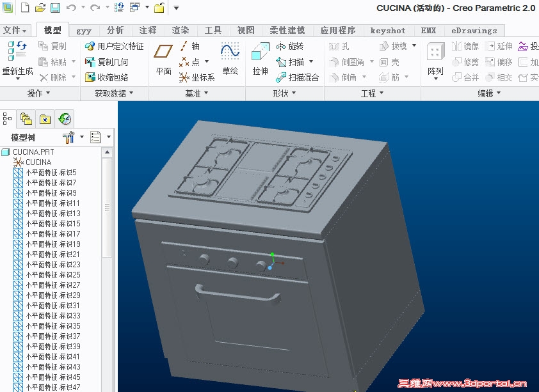539x392 pixels.
Task: Click the Close window folder icon in quick toolbar
Action: [159, 8]
